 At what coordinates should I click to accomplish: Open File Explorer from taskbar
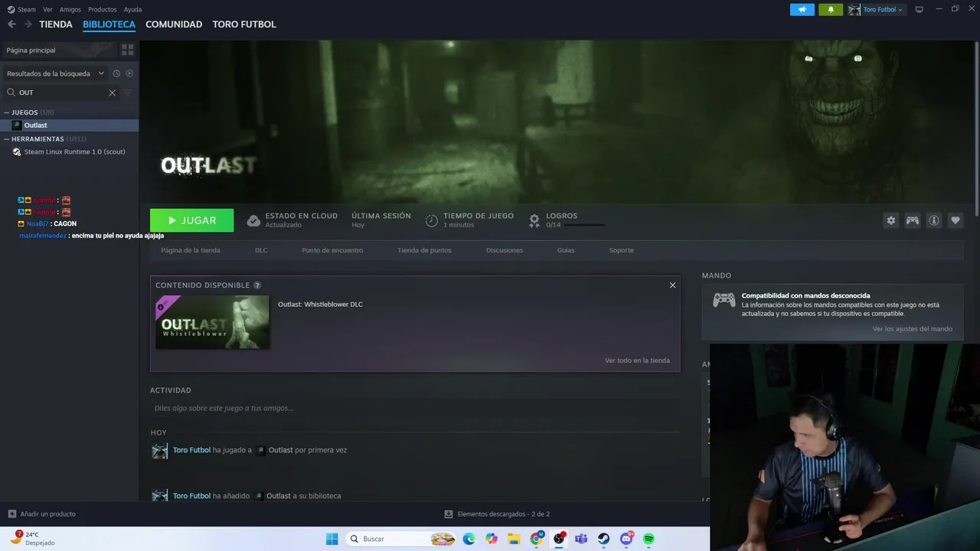click(x=514, y=539)
